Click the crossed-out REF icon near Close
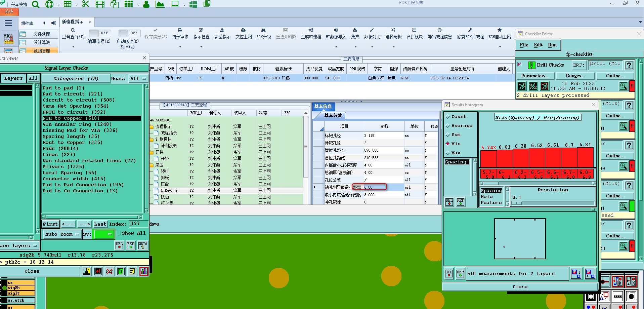The width and height of the screenshot is (644, 309). click(110, 271)
